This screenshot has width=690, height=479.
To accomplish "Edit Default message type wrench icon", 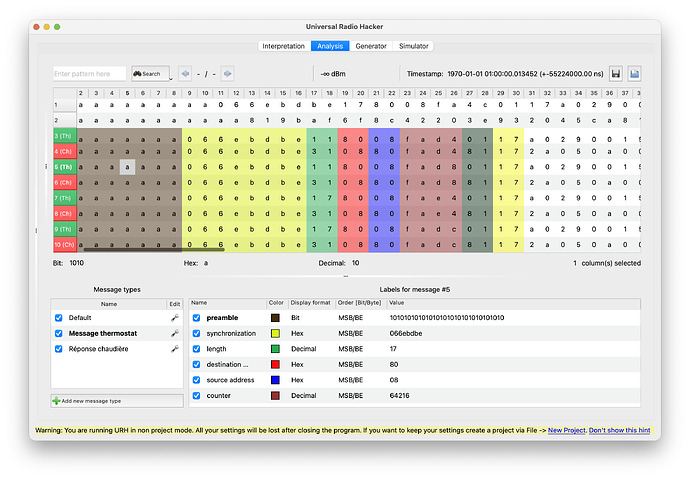I will point(175,317).
